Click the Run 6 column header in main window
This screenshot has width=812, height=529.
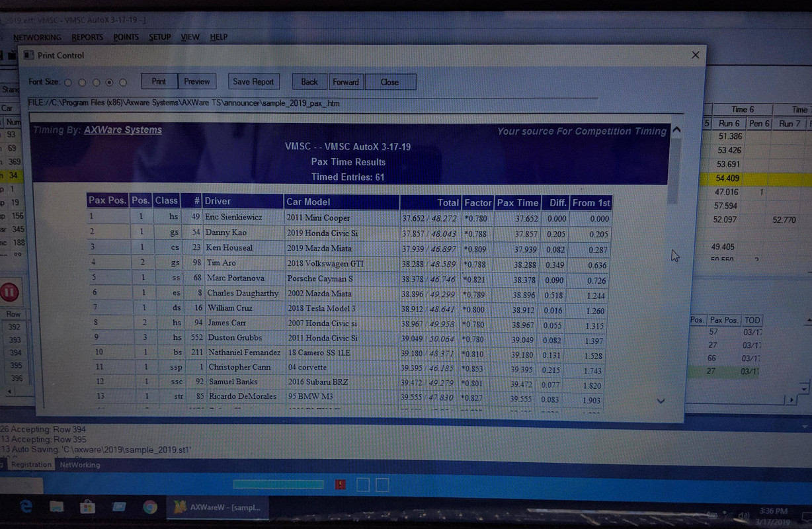[x=729, y=123]
